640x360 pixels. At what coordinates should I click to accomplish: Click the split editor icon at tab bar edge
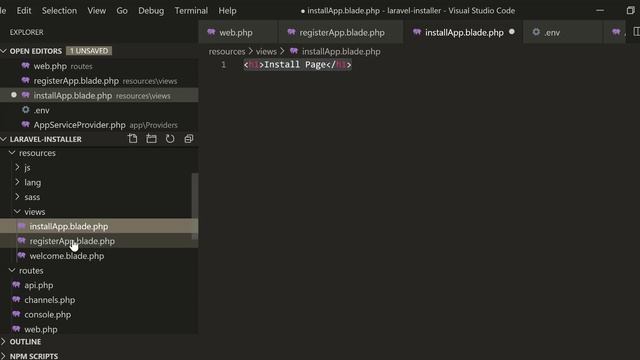click(x=636, y=32)
